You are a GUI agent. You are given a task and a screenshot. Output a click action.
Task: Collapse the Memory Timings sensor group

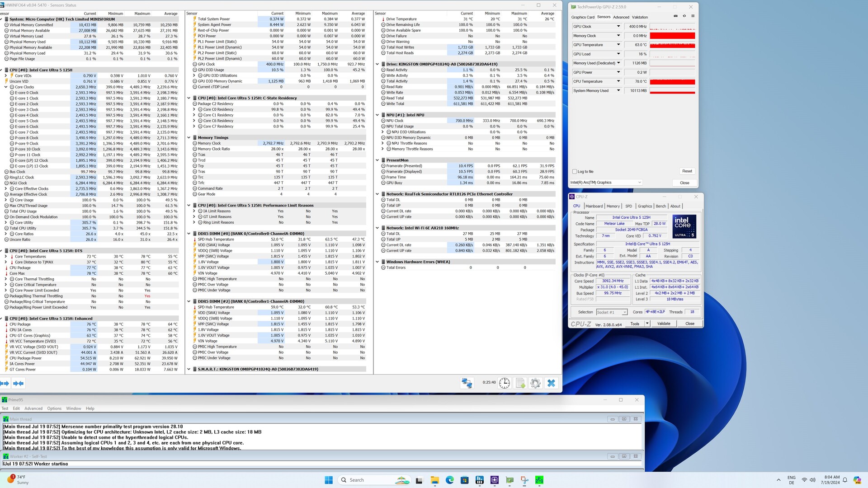pos(189,138)
